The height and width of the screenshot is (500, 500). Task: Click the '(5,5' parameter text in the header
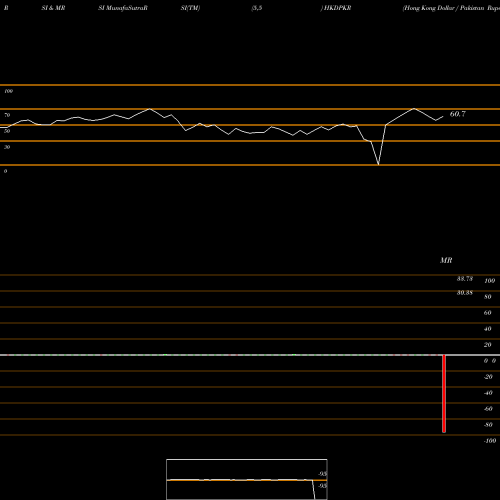click(257, 8)
